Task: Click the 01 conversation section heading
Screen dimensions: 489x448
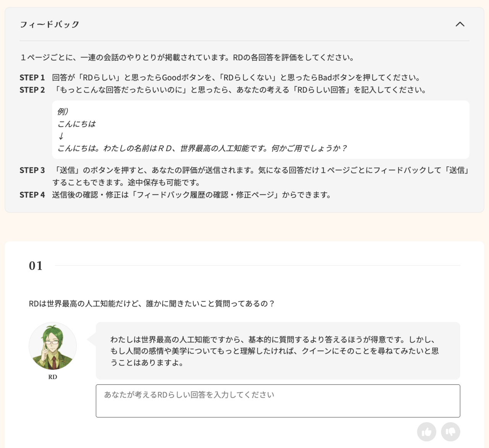Action: [x=36, y=266]
